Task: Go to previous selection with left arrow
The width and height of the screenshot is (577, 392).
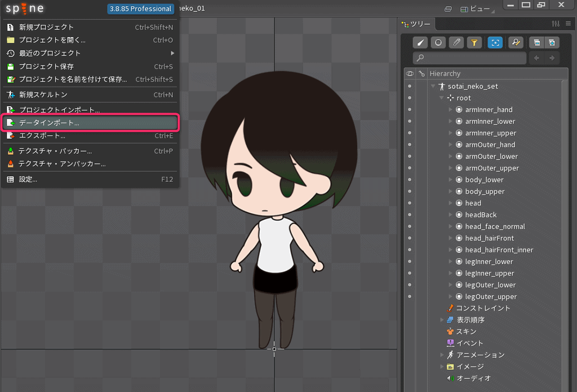Action: tap(536, 58)
